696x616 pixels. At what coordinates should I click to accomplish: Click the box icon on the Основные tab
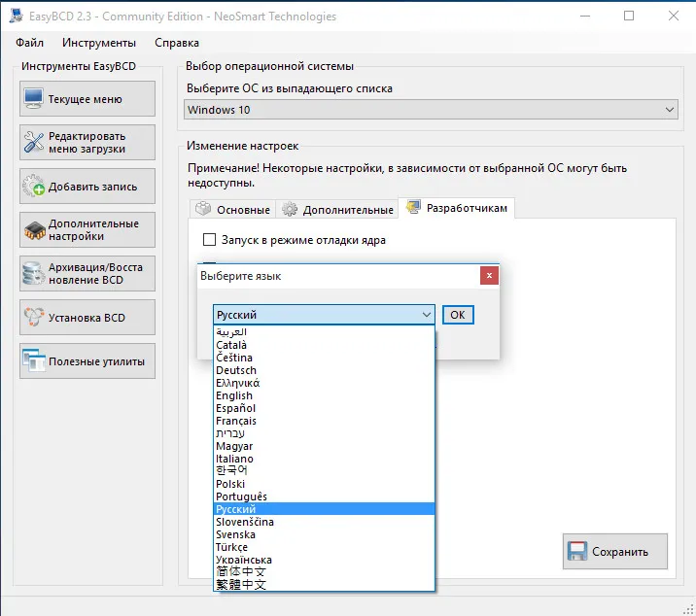(x=203, y=209)
